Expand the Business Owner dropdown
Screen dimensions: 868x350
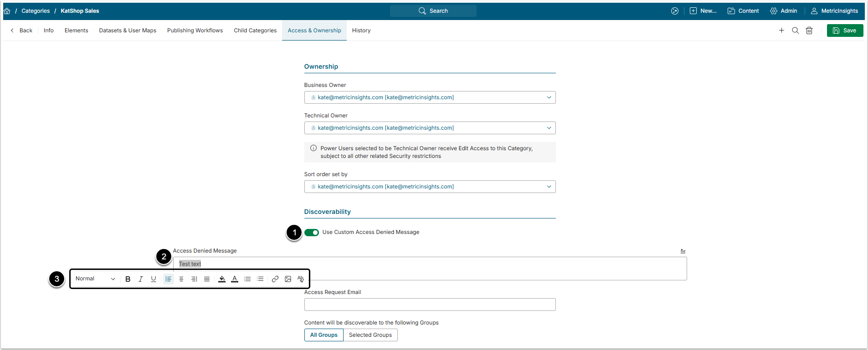pyautogui.click(x=430, y=97)
